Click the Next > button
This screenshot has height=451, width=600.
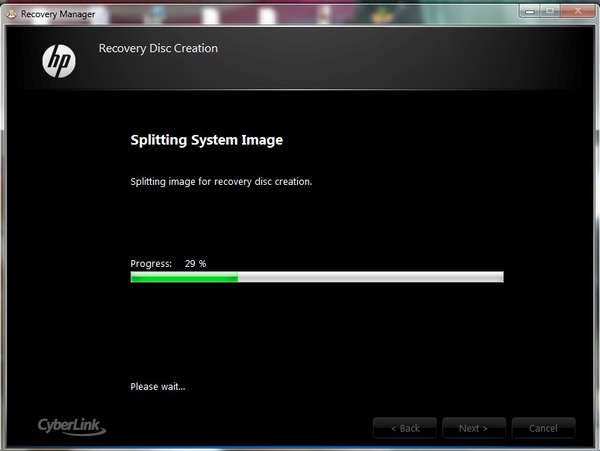(474, 428)
